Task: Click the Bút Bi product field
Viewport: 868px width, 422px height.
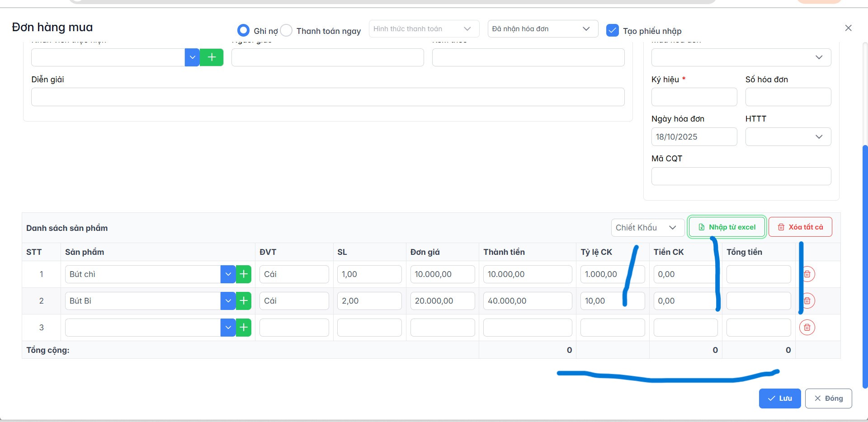Action: [x=143, y=301]
